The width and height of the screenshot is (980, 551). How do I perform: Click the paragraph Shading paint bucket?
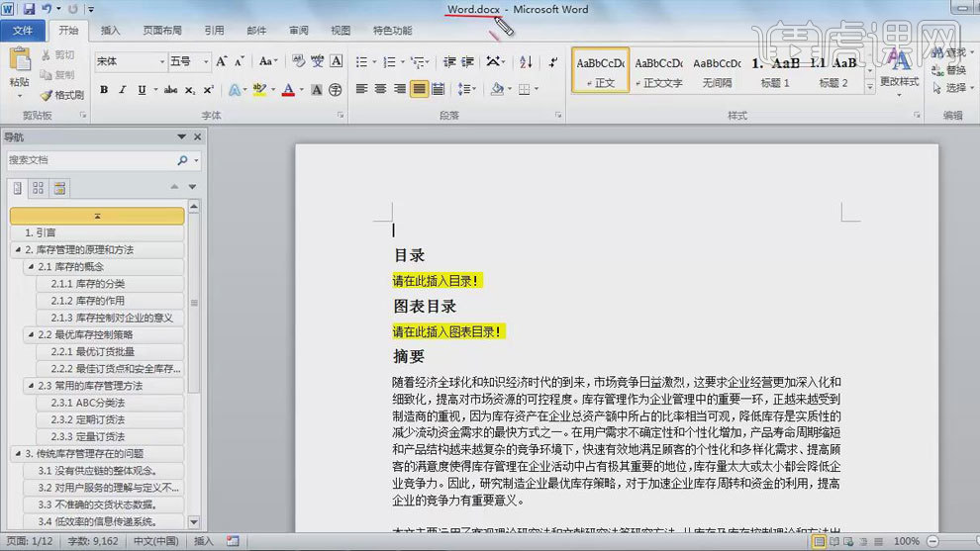click(498, 89)
